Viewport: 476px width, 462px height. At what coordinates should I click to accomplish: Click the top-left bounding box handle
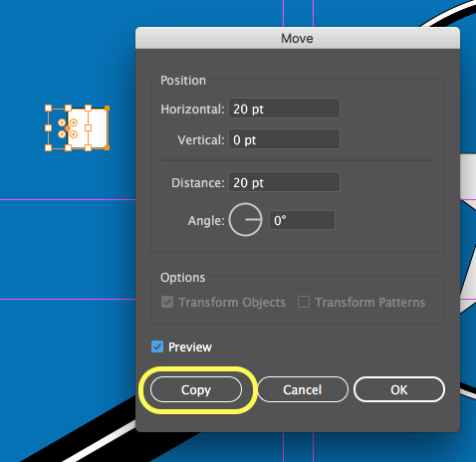pos(48,108)
